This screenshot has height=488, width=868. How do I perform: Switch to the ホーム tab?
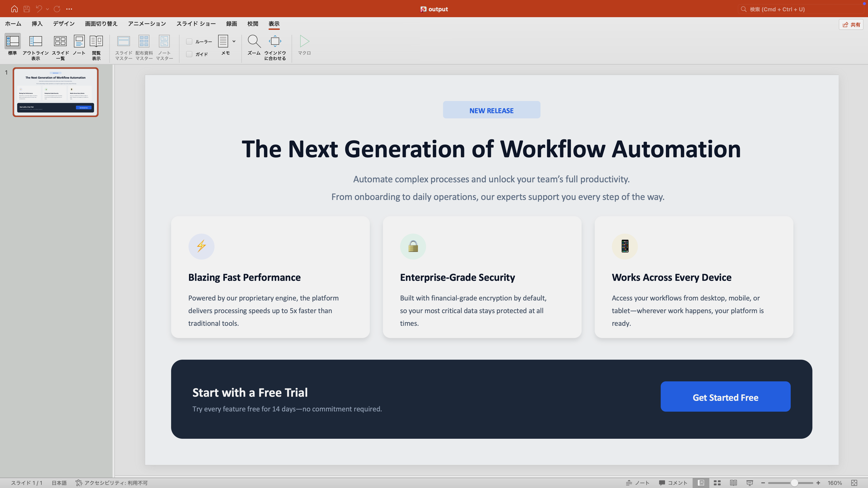[x=12, y=23]
